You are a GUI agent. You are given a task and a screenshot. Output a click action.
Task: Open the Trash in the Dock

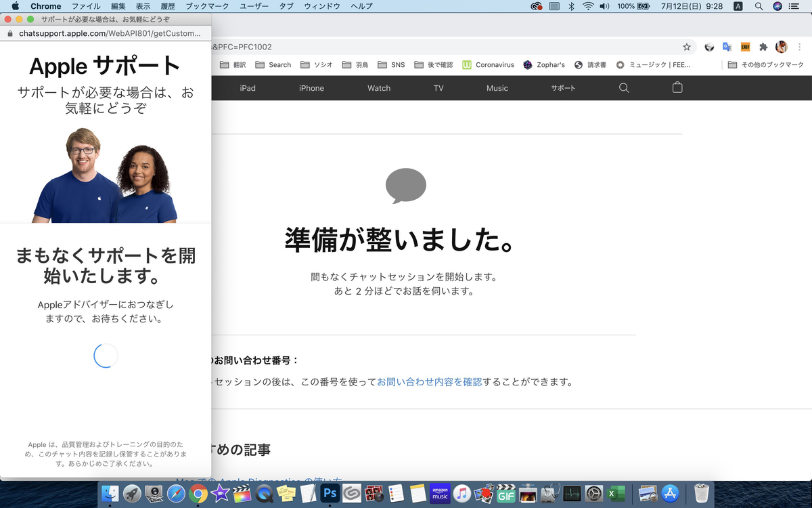pos(702,493)
